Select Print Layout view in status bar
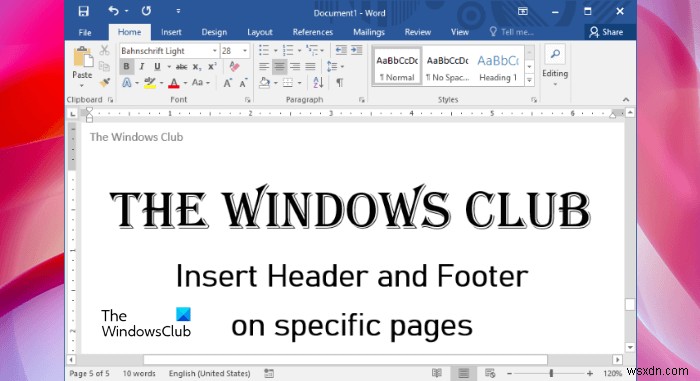The image size is (700, 381). (463, 373)
